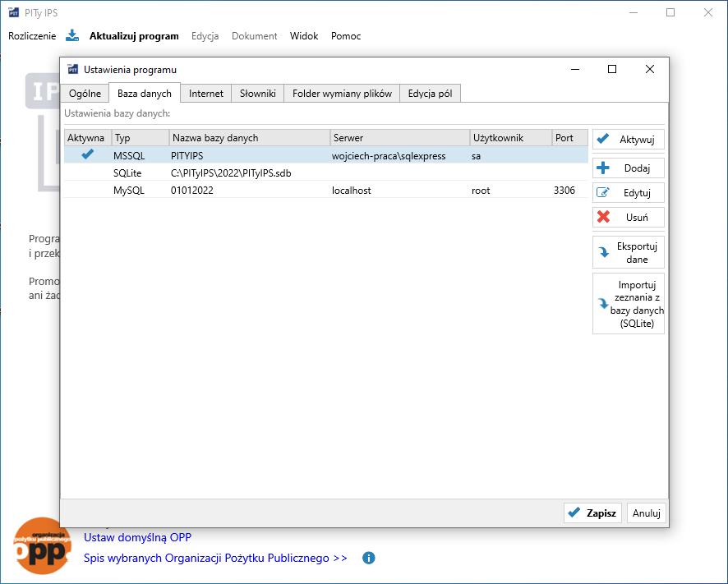Click the blue checkmark Aktywuj icon
This screenshot has width=728, height=584.
tap(603, 139)
